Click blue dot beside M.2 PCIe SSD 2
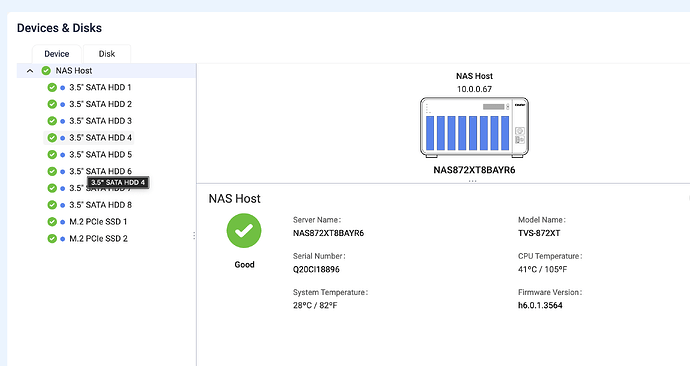 coord(62,239)
